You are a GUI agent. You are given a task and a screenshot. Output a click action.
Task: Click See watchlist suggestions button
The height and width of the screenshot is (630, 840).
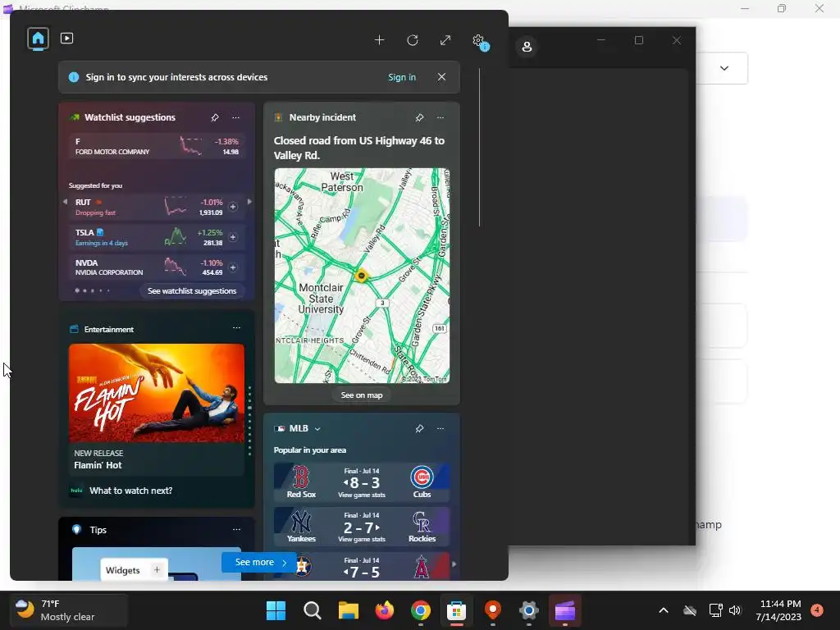[x=192, y=291]
